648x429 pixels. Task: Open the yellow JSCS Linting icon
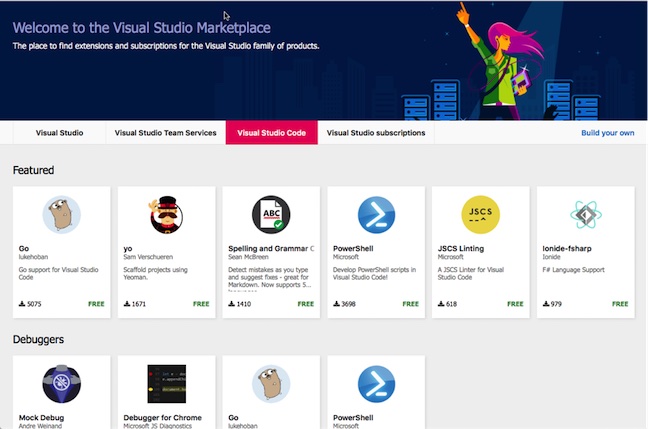(x=481, y=214)
